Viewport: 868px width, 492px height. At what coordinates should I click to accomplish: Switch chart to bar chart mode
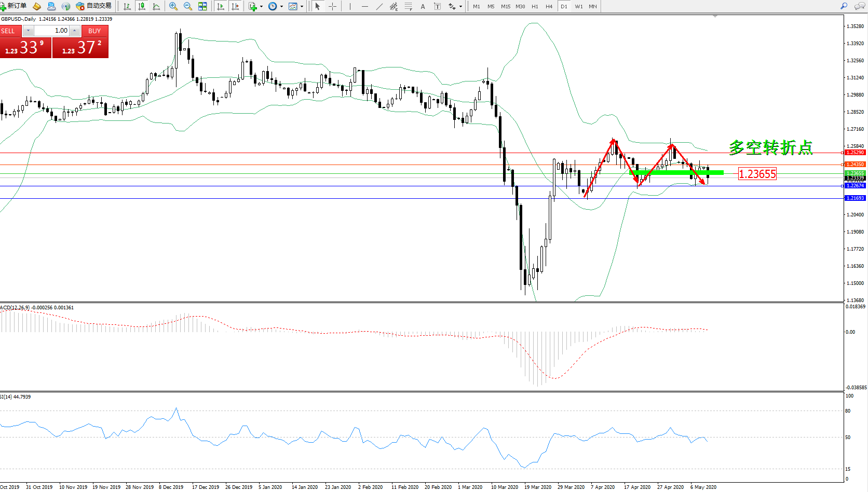127,6
